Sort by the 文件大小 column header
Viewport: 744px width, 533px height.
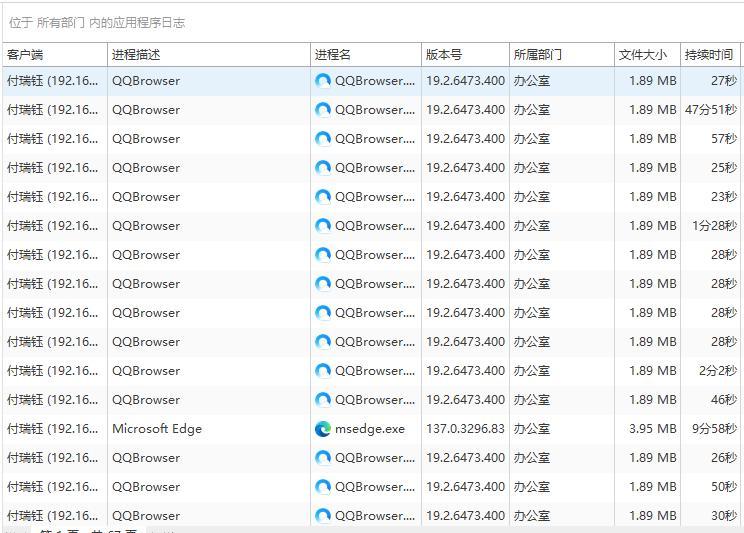click(x=647, y=55)
